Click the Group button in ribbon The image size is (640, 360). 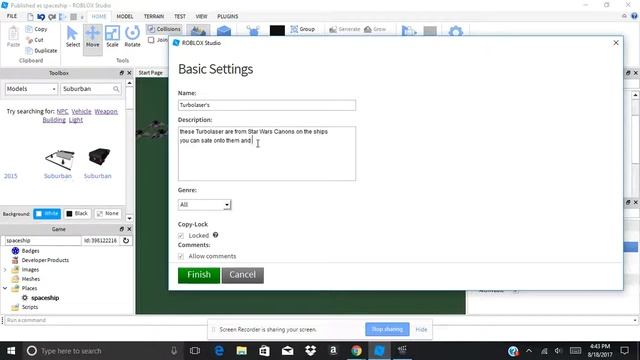[x=302, y=29]
